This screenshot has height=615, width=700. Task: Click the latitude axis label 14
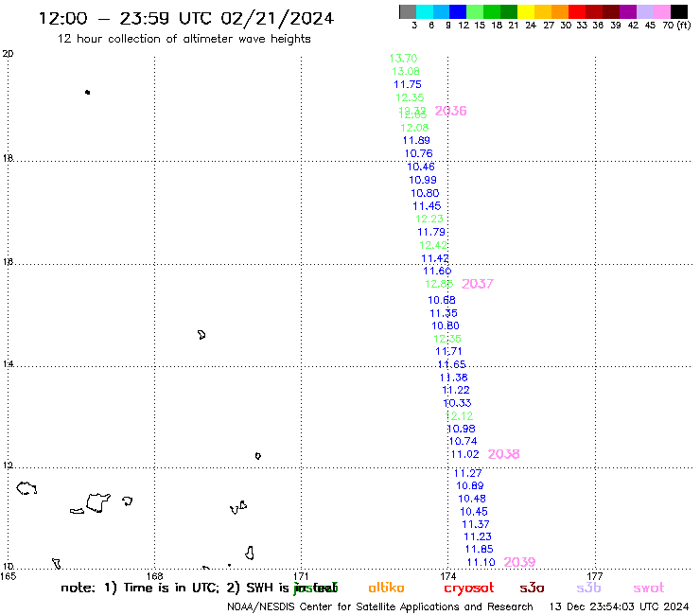click(8, 364)
